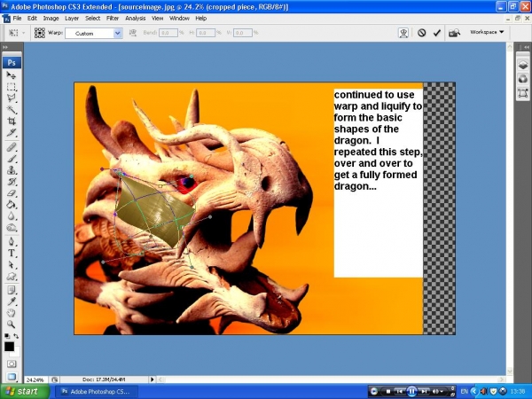This screenshot has height=399, width=532.
Task: Select the Notes tool
Action: point(12,290)
